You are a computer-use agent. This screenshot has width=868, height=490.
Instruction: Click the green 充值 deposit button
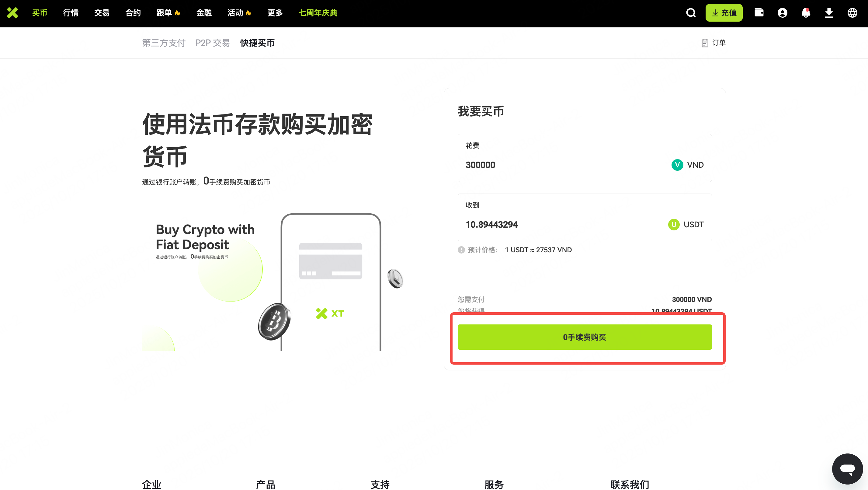[x=724, y=13]
